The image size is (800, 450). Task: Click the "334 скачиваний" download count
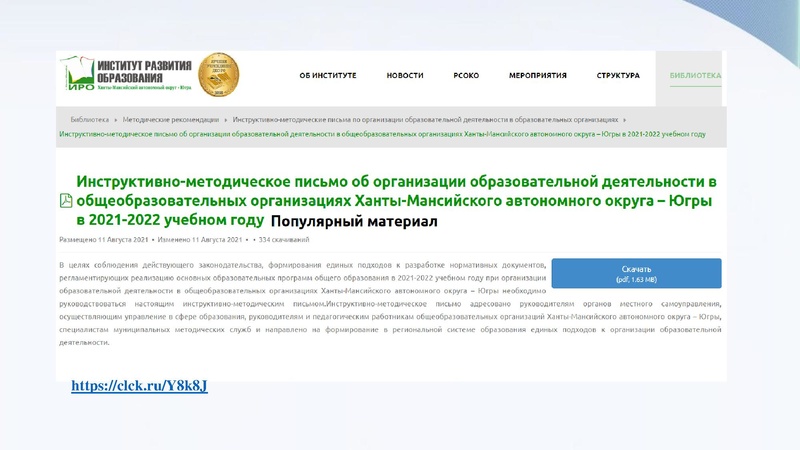(284, 240)
